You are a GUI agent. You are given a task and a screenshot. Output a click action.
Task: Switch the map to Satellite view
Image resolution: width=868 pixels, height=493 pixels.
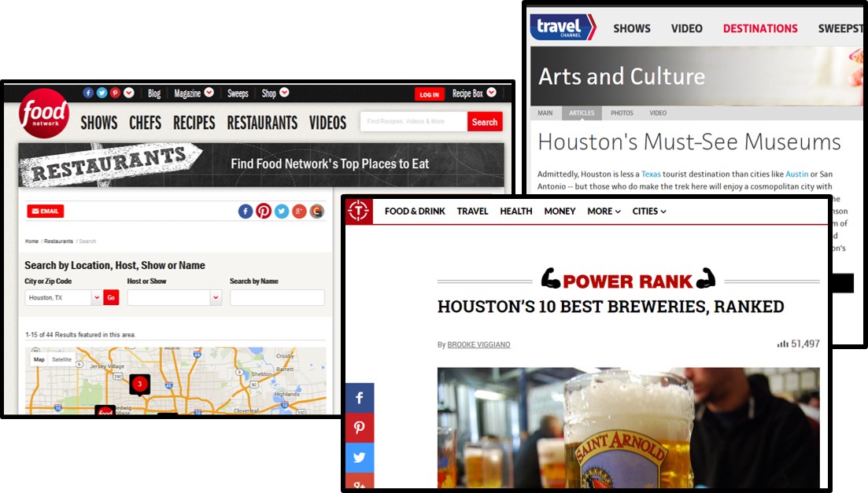coord(61,359)
